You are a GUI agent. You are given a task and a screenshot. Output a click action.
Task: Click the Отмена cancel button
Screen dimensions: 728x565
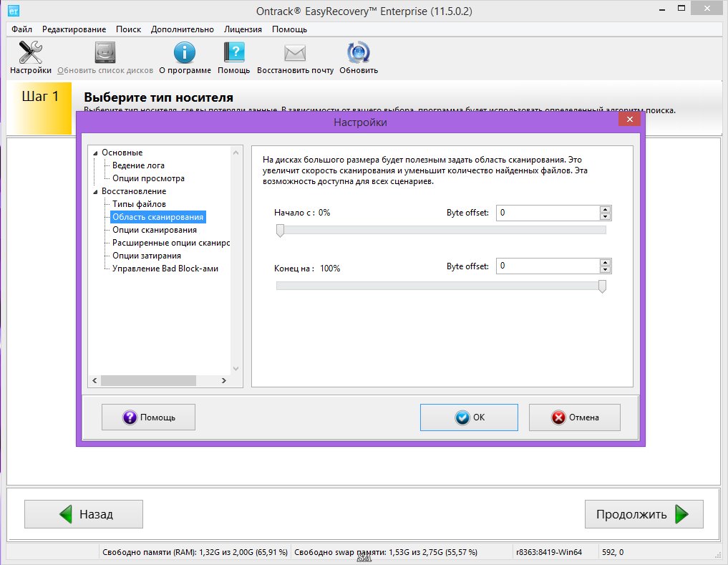click(574, 417)
